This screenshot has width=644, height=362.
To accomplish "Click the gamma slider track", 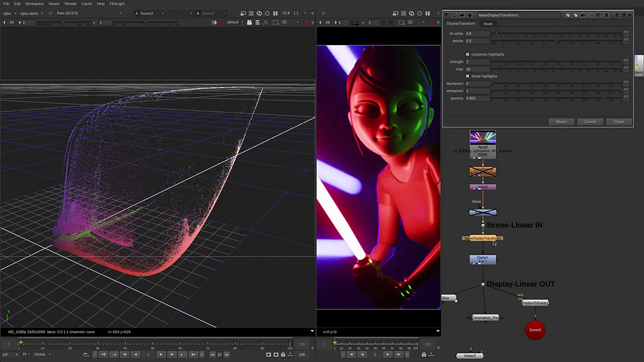I will click(557, 98).
